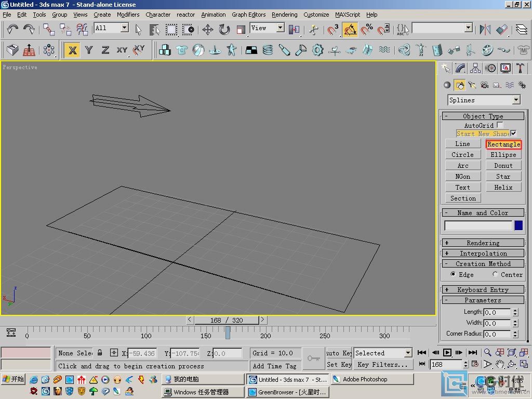Expand the Interpolation rollout
Viewport: 532px width, 399px height.
tap(483, 253)
